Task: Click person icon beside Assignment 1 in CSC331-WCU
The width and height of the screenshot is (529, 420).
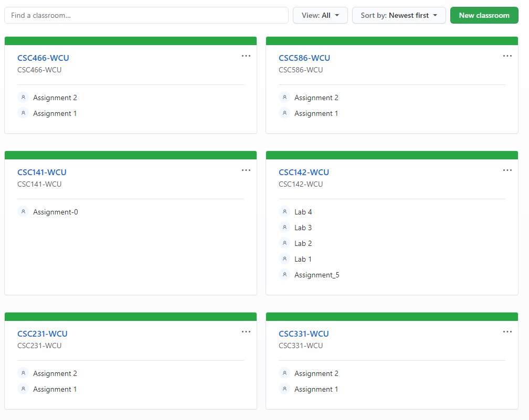Action: (284, 389)
